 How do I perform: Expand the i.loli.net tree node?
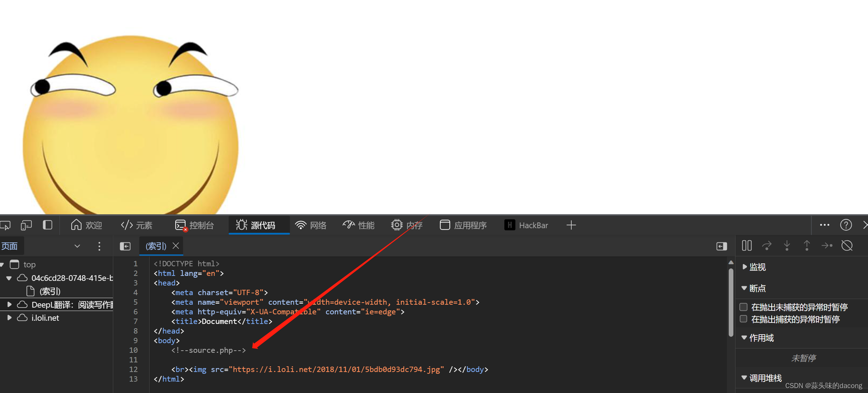click(x=10, y=318)
